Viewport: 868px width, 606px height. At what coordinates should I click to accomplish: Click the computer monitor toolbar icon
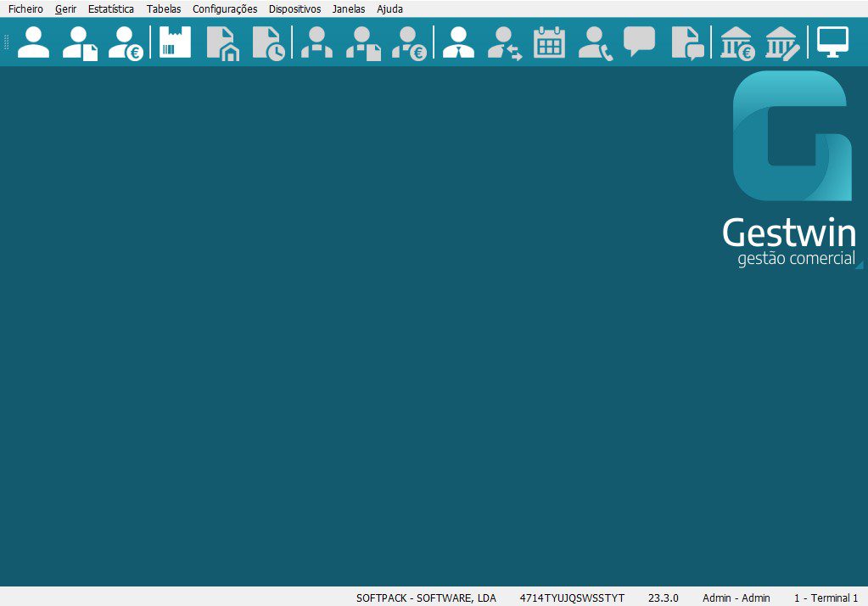click(x=832, y=42)
